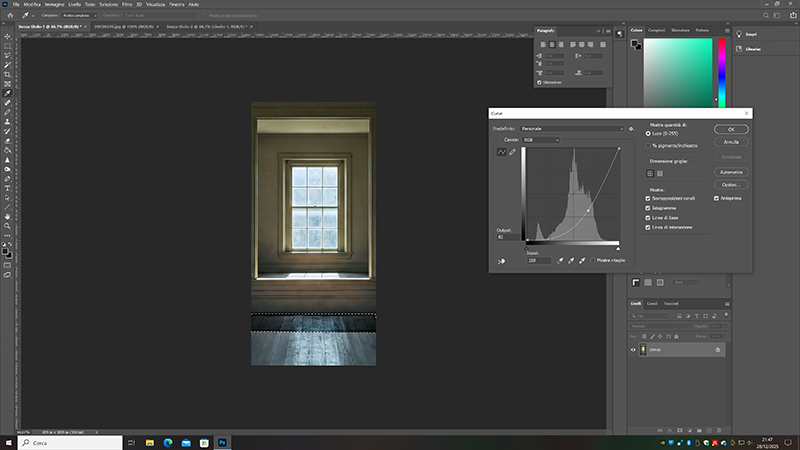Open the sample size dropdown in options bar
The height and width of the screenshot is (450, 800).
tap(80, 15)
